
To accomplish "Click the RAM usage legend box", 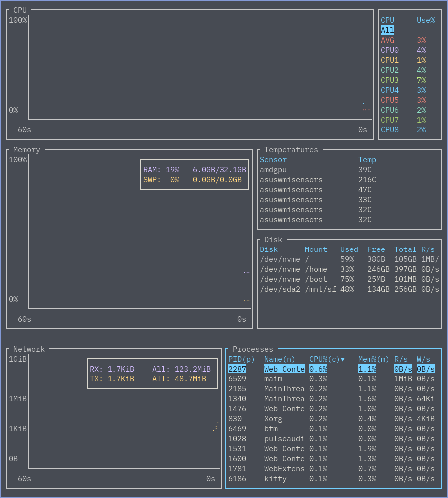I will [195, 174].
